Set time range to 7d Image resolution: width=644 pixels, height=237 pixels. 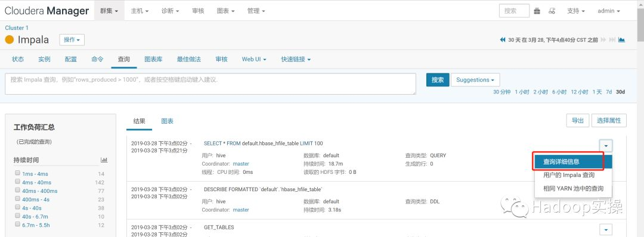click(609, 92)
